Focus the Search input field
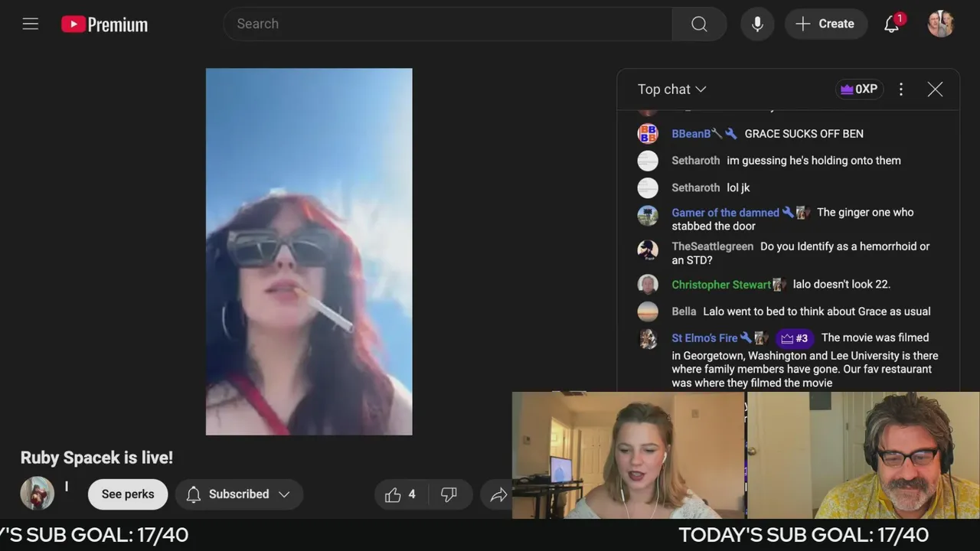Viewport: 980px width, 551px height. pyautogui.click(x=448, y=24)
